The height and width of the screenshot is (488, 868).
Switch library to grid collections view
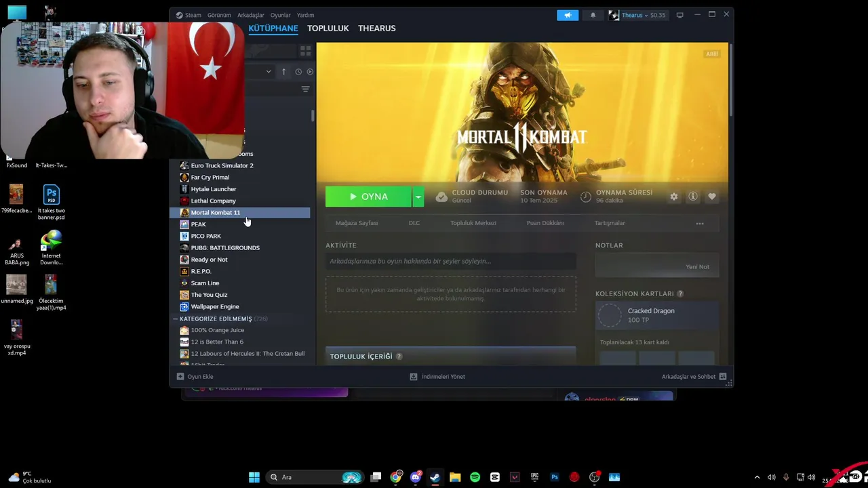click(305, 51)
